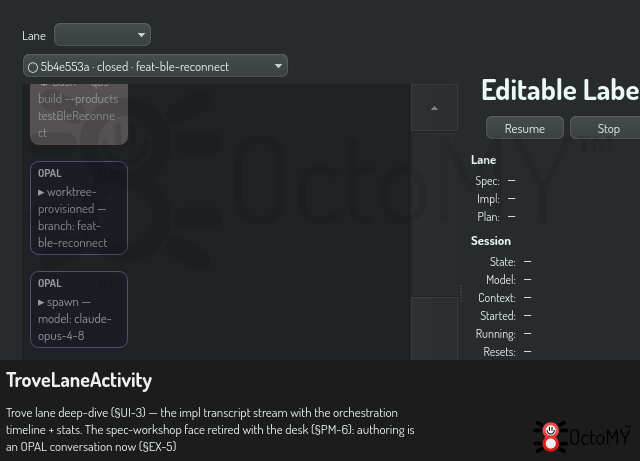The image size is (640, 461).
Task: Click the 'Session' section heading
Action: [x=491, y=241]
